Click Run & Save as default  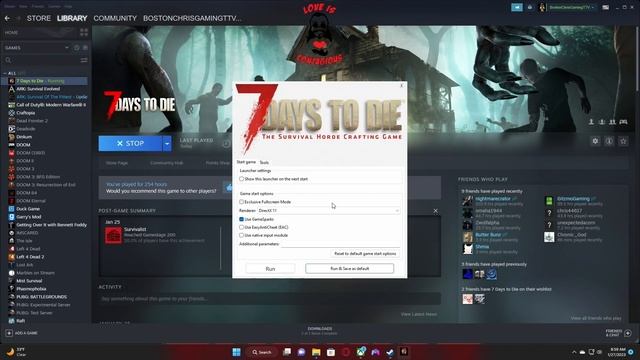click(349, 269)
